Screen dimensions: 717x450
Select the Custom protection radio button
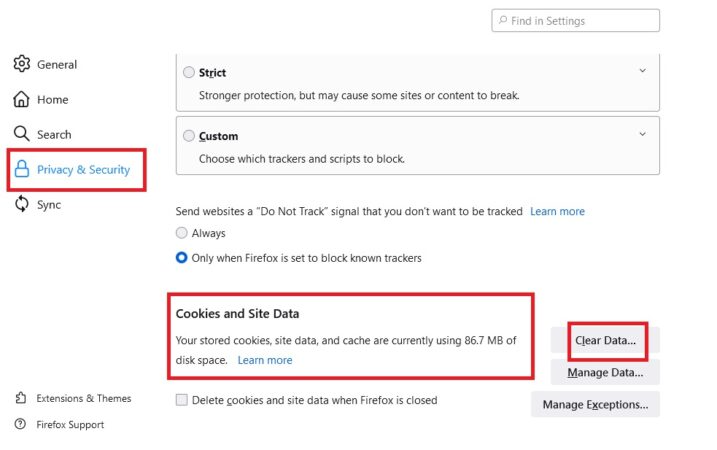(189, 136)
